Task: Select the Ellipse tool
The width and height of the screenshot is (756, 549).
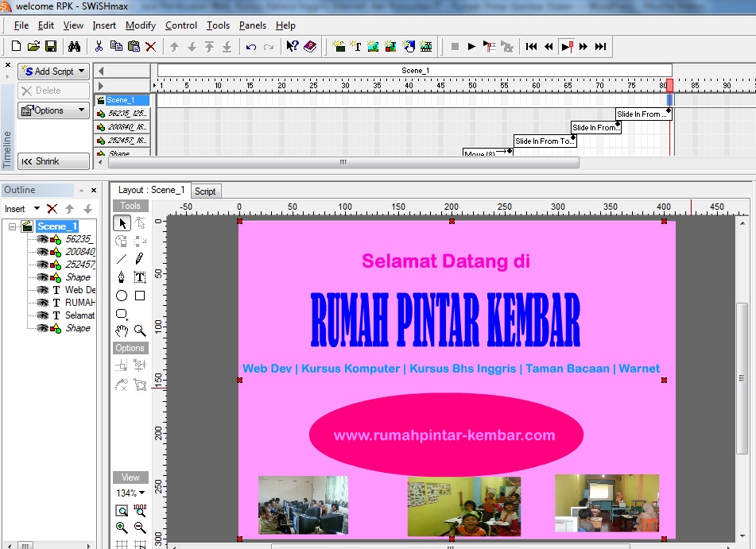Action: (122, 296)
